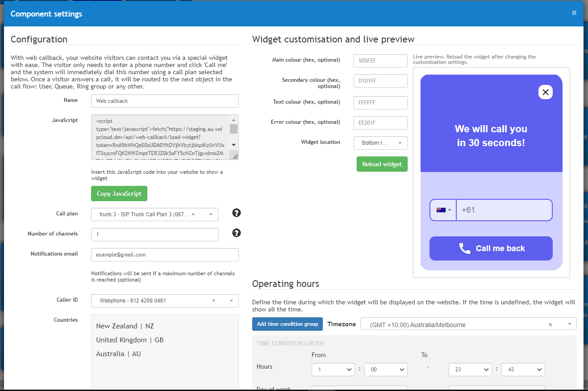
Task: Select Australia | AU in Countries
Action: click(118, 354)
